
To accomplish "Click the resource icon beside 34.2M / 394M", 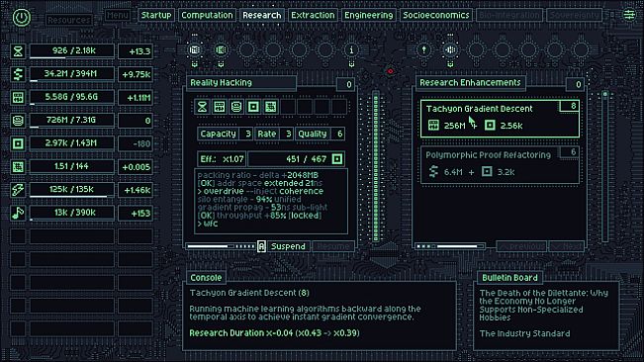I will click(x=18, y=74).
